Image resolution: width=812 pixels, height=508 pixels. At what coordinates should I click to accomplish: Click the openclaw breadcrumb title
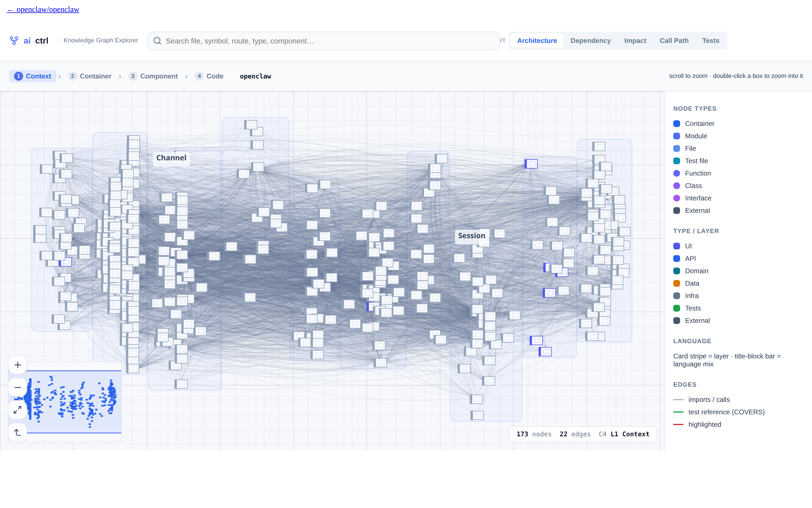[x=255, y=76]
